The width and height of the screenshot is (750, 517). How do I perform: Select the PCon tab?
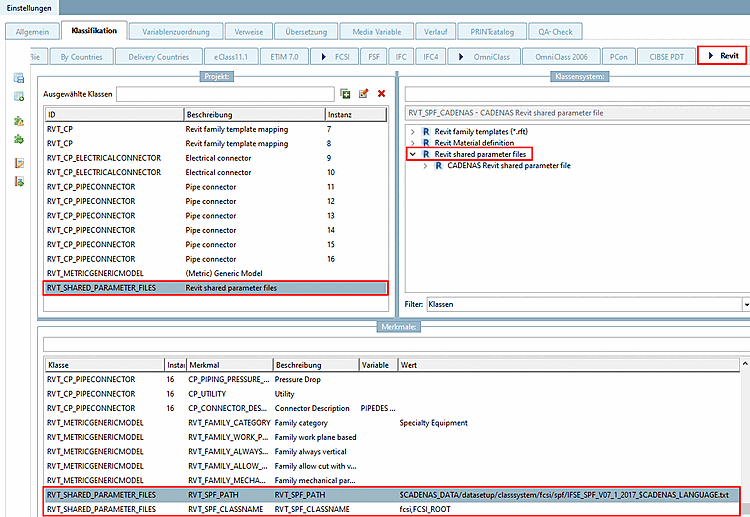click(618, 56)
